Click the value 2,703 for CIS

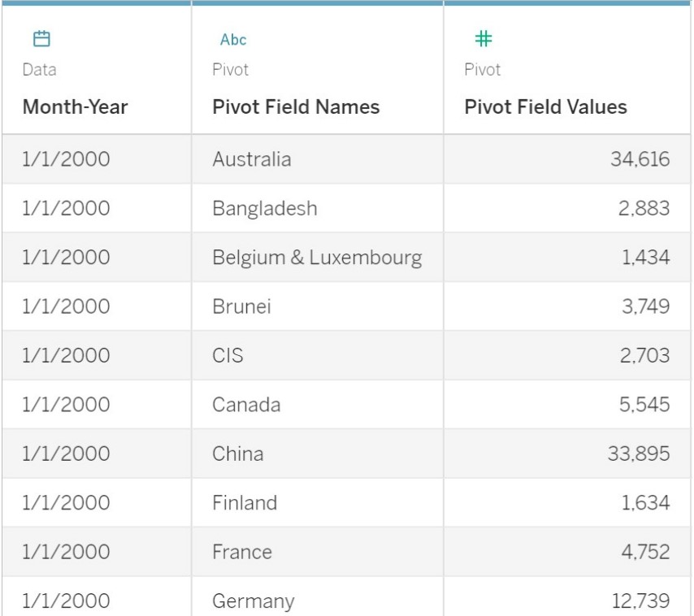tap(642, 356)
